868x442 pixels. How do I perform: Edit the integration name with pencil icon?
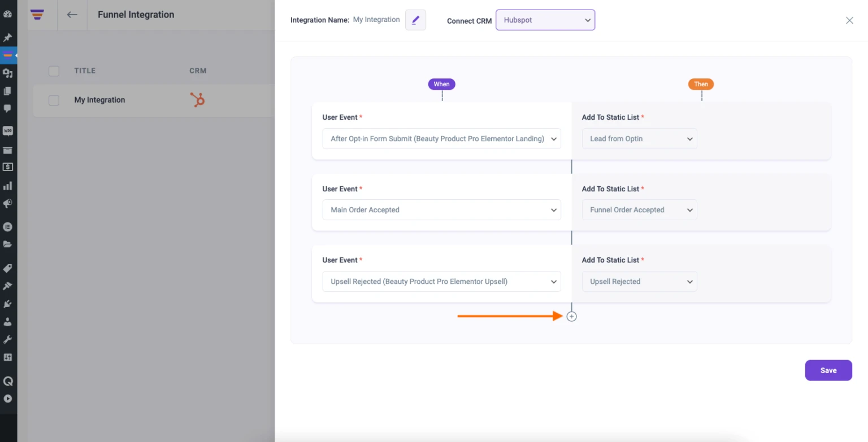(416, 20)
